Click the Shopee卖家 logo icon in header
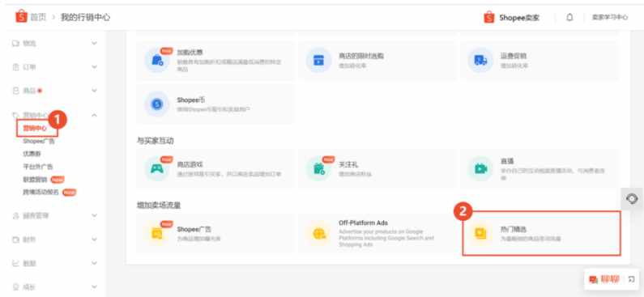 tap(488, 17)
